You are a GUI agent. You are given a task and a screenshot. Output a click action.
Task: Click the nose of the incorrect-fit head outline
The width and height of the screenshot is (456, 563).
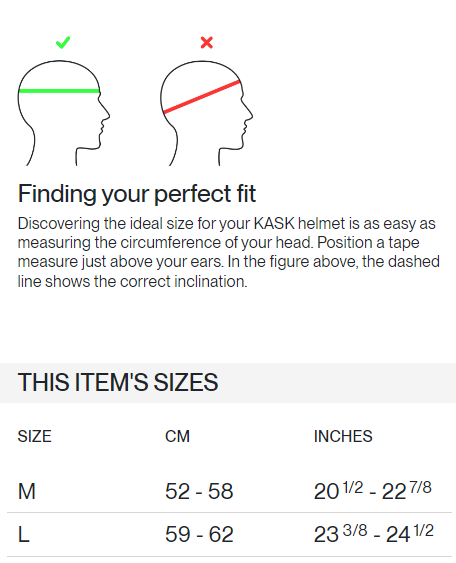[249, 113]
